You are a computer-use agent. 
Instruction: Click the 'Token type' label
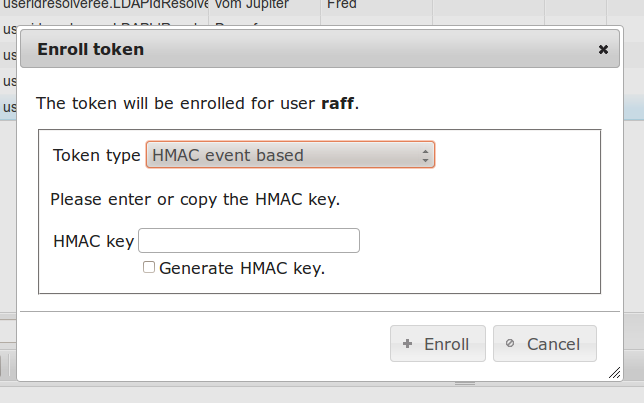[x=97, y=155]
